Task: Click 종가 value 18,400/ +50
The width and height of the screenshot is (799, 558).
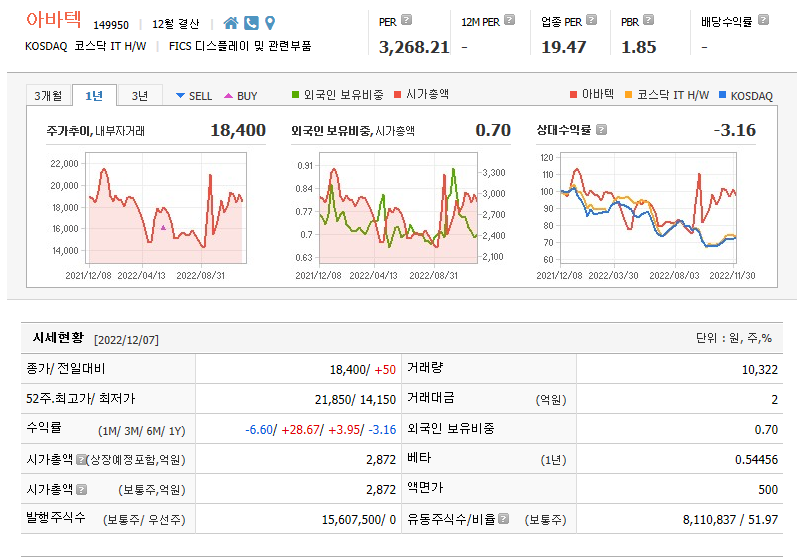Action: (363, 369)
